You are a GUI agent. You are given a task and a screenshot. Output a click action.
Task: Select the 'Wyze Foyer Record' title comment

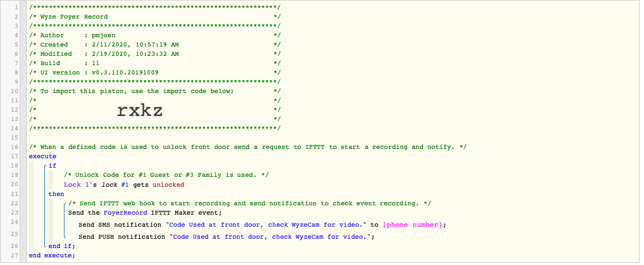point(74,17)
